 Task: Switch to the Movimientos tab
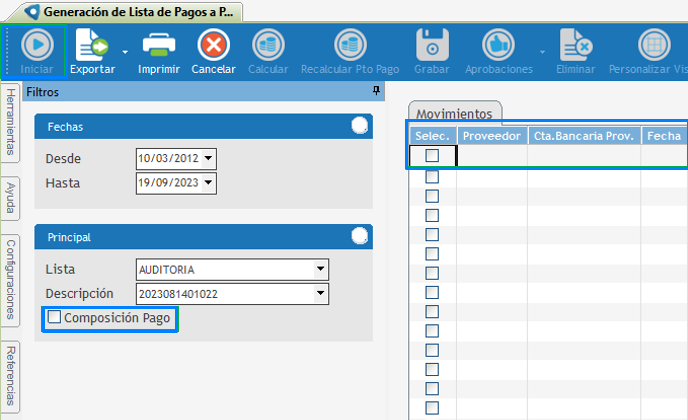pos(455,113)
